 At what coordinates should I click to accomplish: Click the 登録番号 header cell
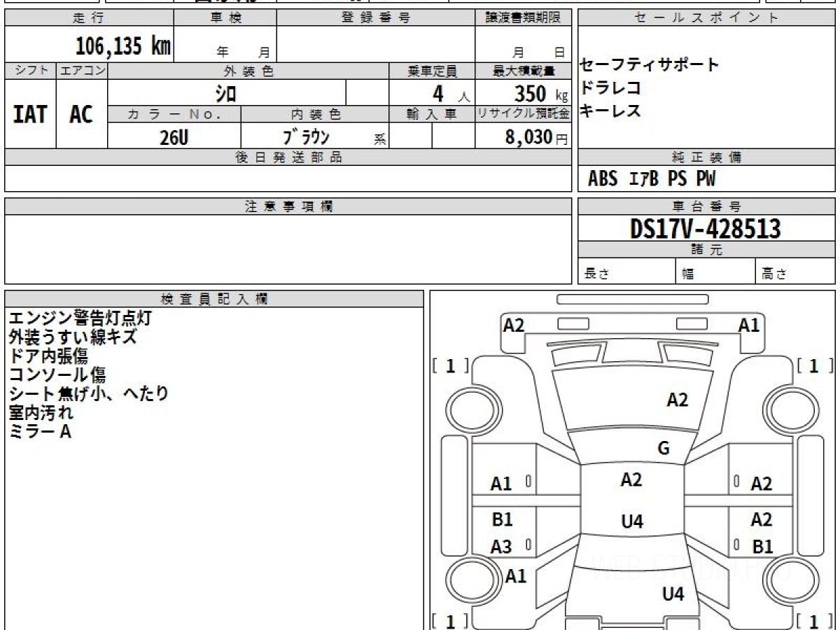(x=376, y=18)
